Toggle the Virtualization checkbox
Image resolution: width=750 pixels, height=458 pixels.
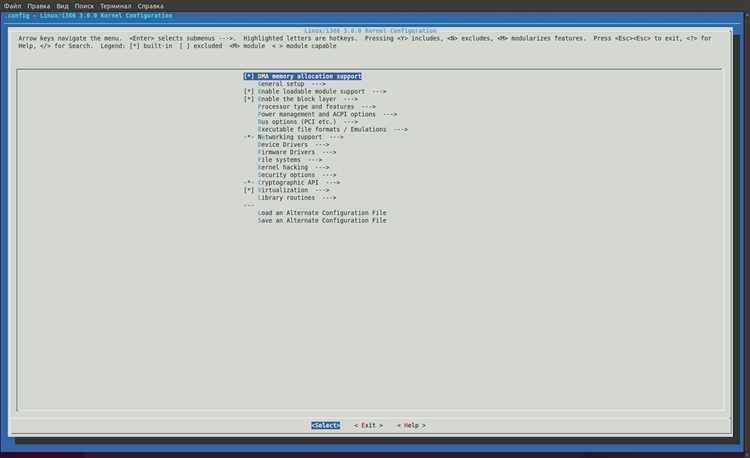click(x=249, y=190)
